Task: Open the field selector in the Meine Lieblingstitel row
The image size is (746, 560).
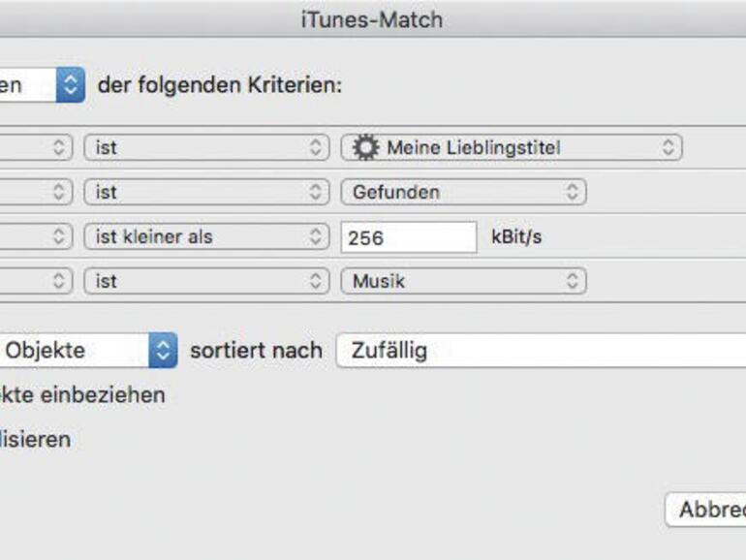Action: 35,148
